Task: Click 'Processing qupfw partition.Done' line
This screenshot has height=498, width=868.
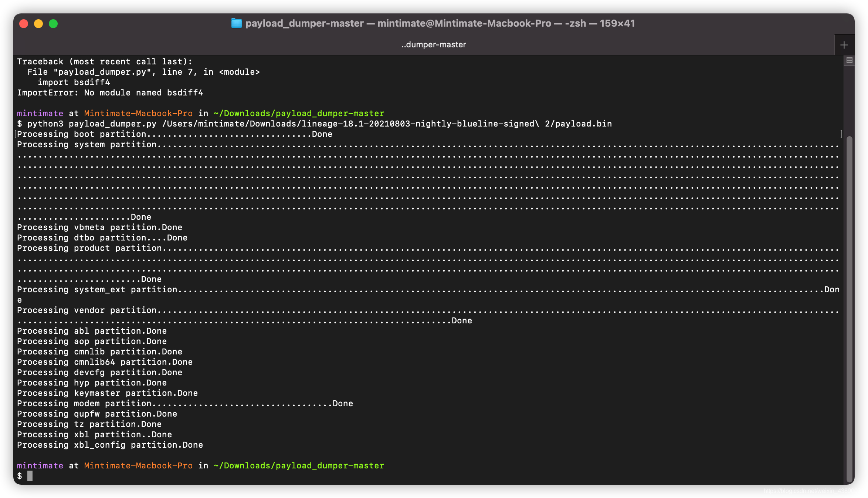Action: pos(97,414)
